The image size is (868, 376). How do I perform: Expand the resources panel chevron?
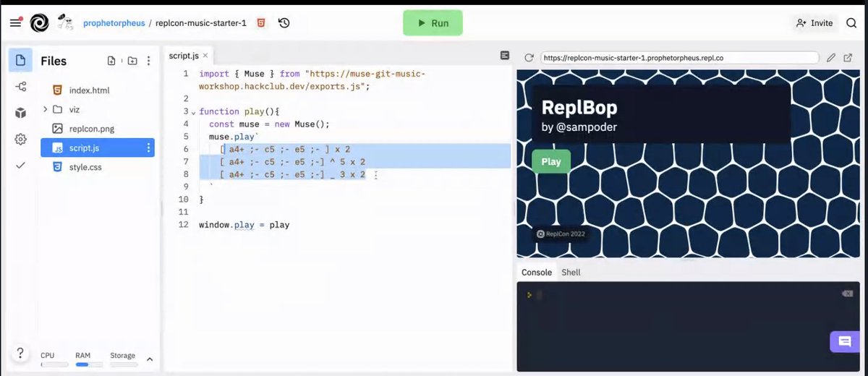(150, 359)
